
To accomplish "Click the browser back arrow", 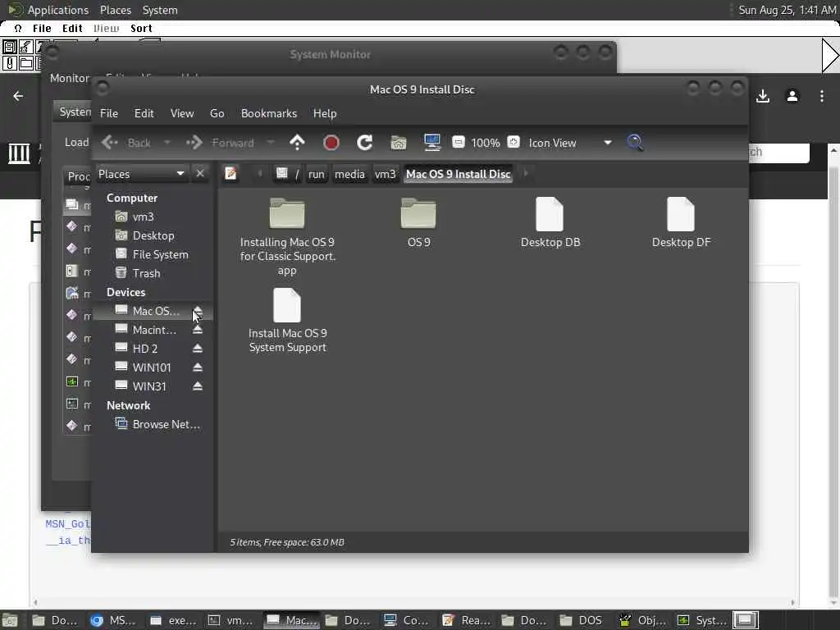I will 18,96.
